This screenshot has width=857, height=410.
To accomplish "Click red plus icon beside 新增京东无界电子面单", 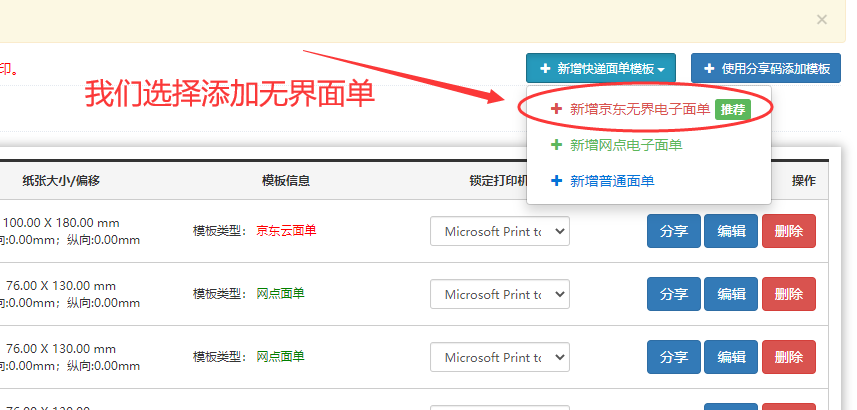I will click(556, 109).
